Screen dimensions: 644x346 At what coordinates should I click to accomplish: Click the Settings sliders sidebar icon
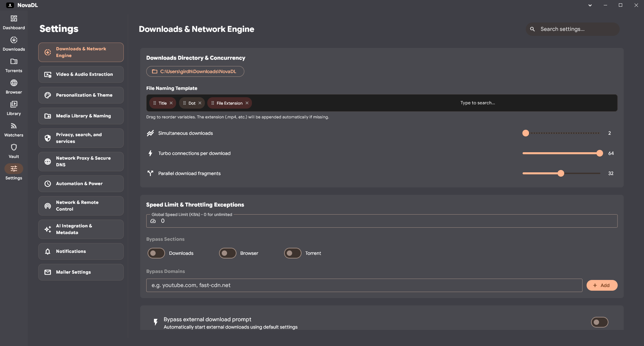[x=14, y=169]
